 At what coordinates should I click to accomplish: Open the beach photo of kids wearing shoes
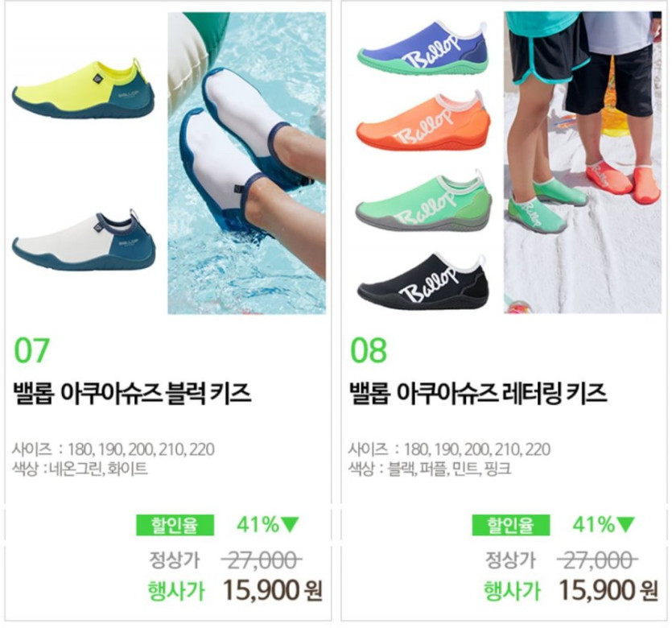coord(583,163)
